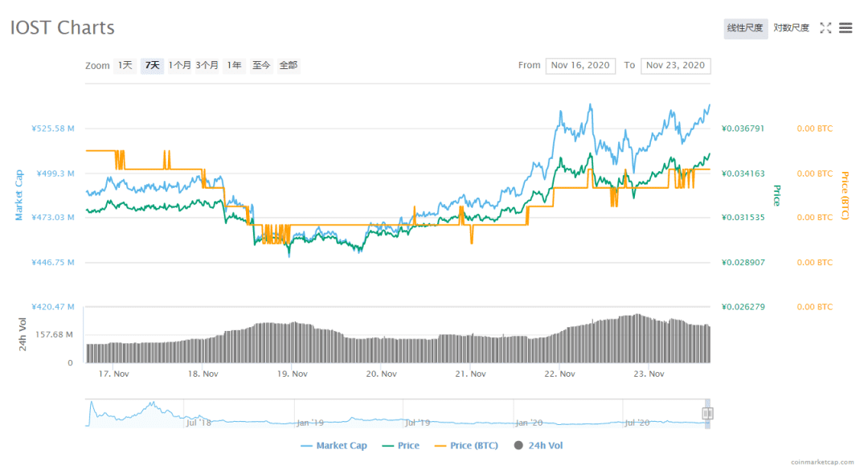Click the ¥525.58 M market cap label
Image resolution: width=868 pixels, height=470 pixels.
(x=52, y=129)
